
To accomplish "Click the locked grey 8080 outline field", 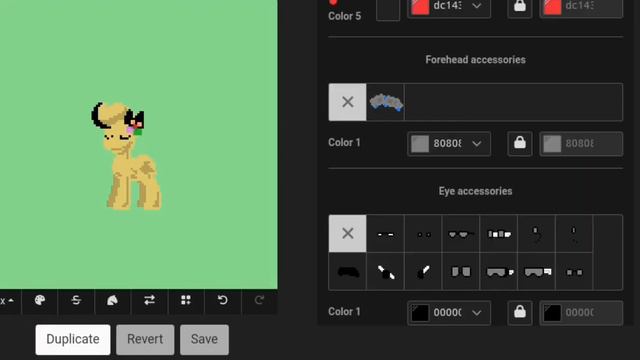I will point(581,144).
